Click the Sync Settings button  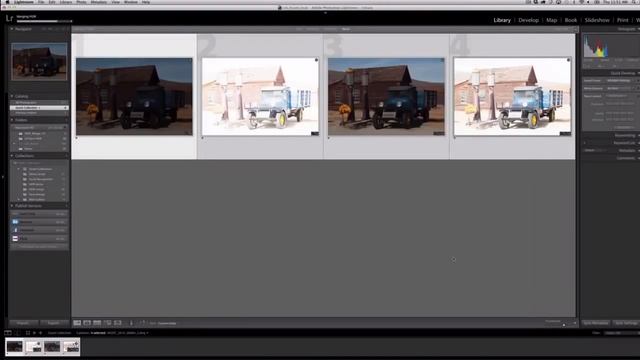point(626,323)
